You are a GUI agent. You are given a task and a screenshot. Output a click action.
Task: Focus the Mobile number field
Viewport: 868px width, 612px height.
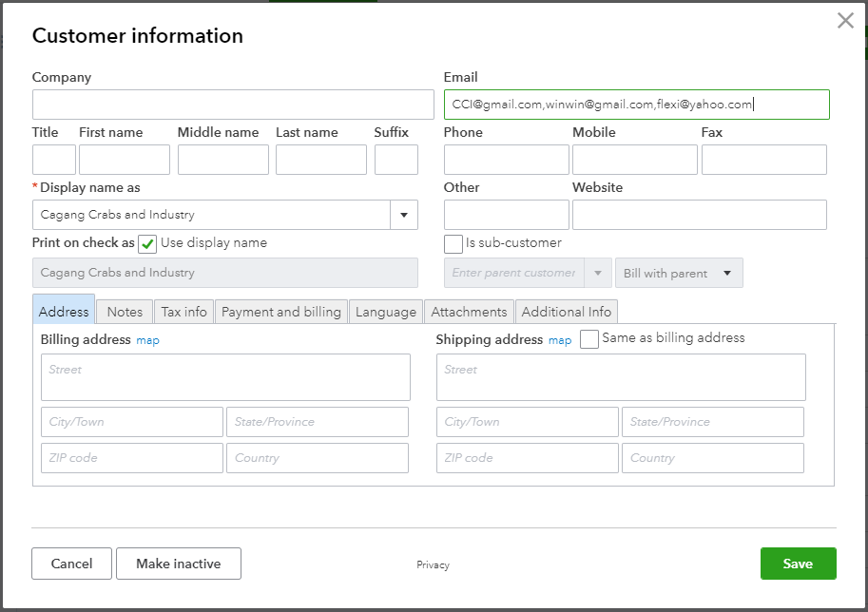[635, 160]
